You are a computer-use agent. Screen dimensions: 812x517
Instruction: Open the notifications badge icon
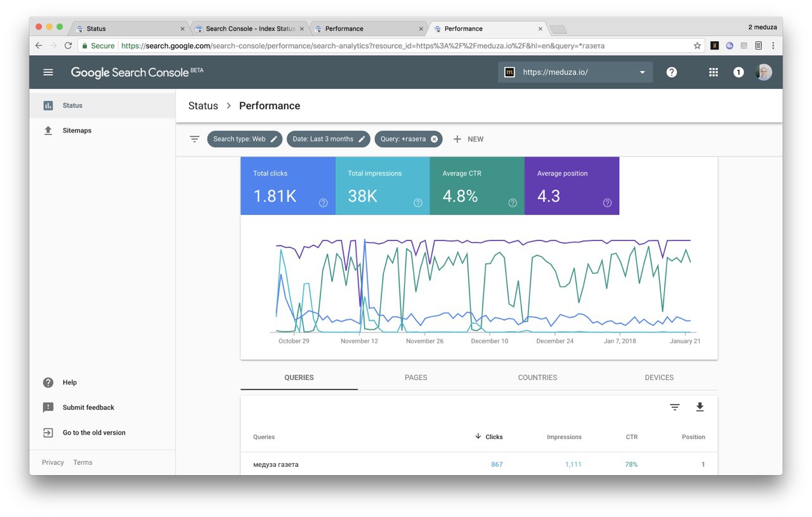tap(738, 72)
